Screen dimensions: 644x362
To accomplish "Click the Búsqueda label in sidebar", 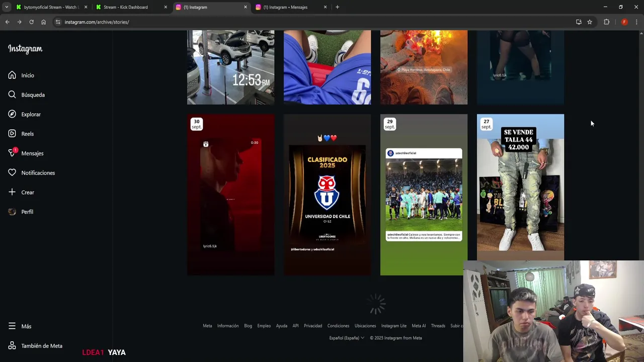I will tap(33, 95).
